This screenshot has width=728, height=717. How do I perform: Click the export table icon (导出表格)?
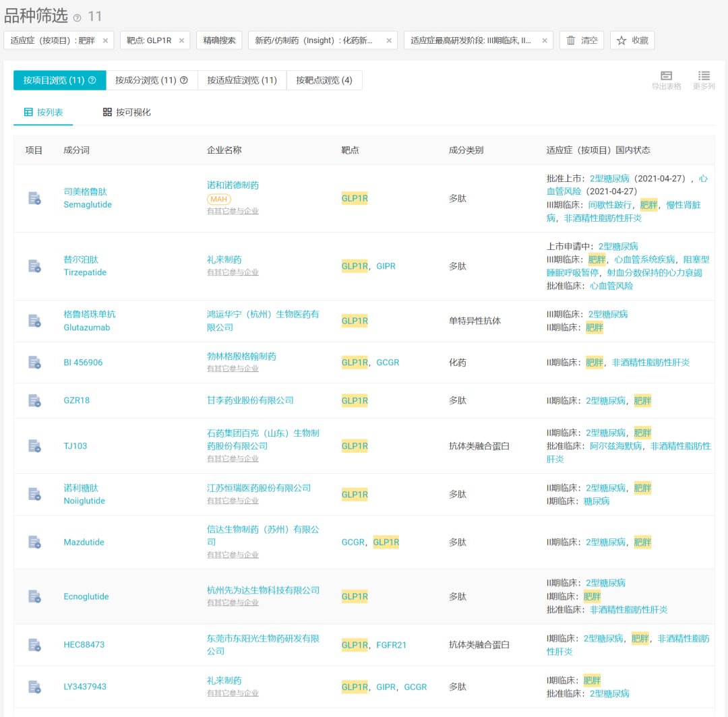[666, 80]
